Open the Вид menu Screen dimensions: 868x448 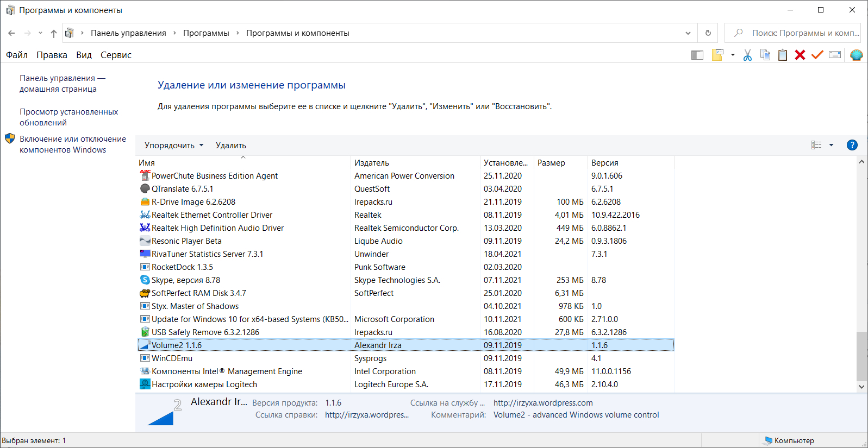click(x=84, y=55)
